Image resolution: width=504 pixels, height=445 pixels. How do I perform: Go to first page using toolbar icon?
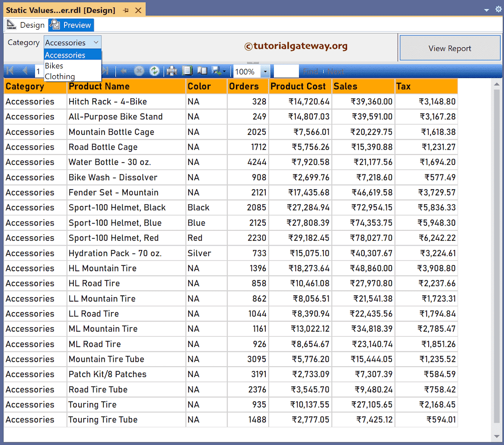tap(10, 70)
